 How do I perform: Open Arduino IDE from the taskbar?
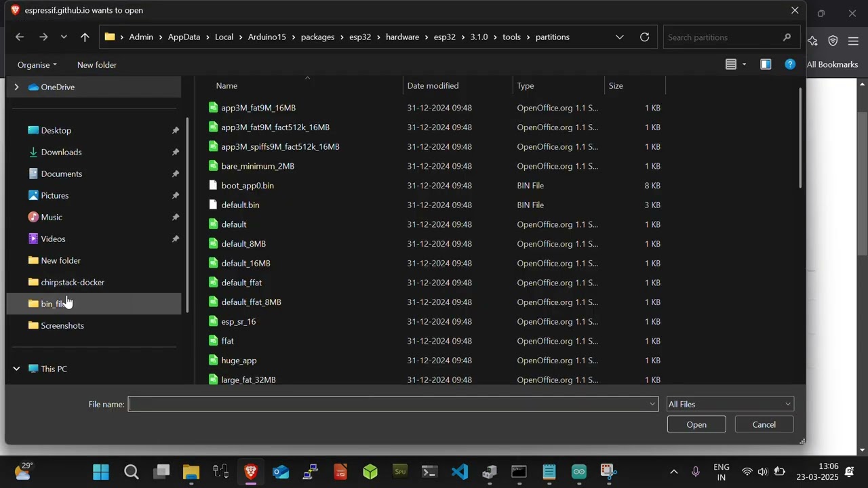pyautogui.click(x=579, y=472)
